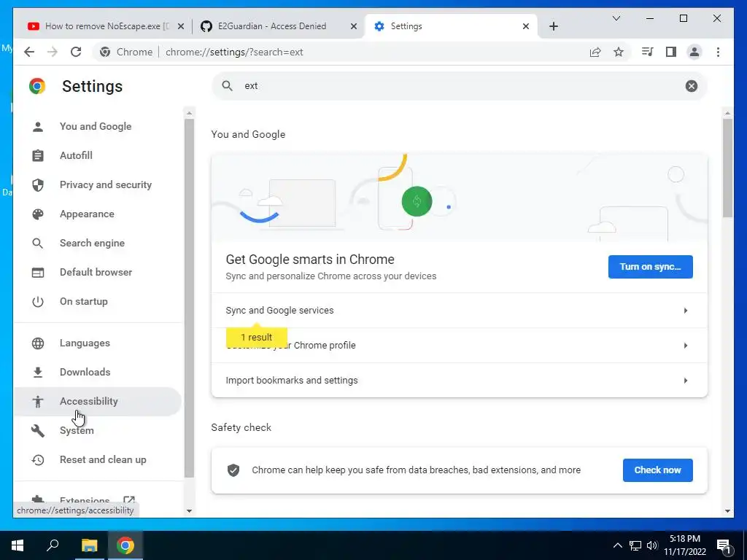Open Chrome's three-dot menu
747x560 pixels.
pos(718,52)
